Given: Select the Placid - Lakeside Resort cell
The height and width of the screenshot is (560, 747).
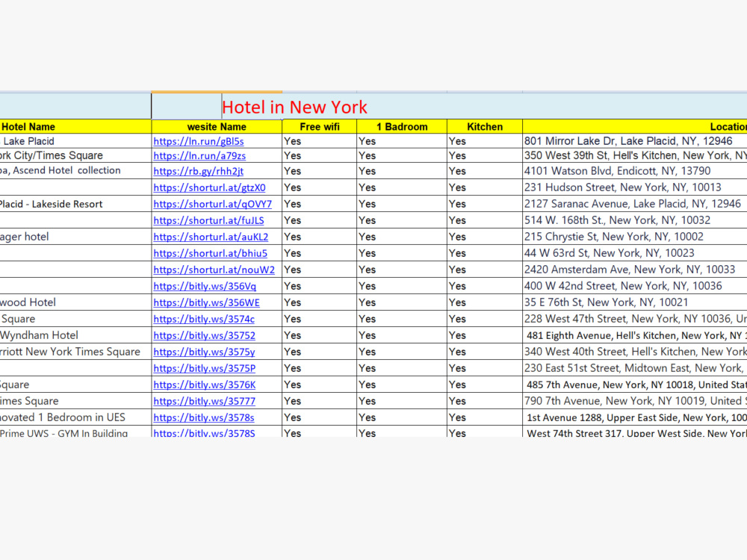Looking at the screenshot, I should 75,204.
